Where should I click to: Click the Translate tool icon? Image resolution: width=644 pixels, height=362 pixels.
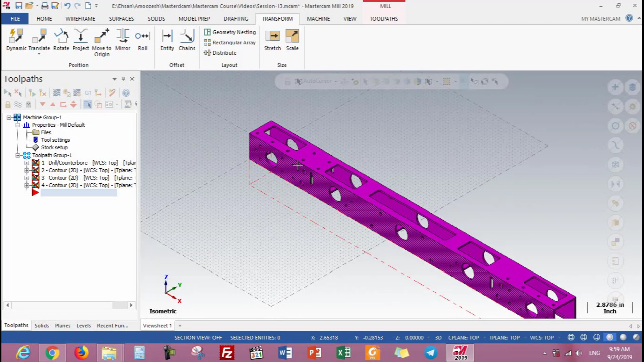[x=39, y=36]
